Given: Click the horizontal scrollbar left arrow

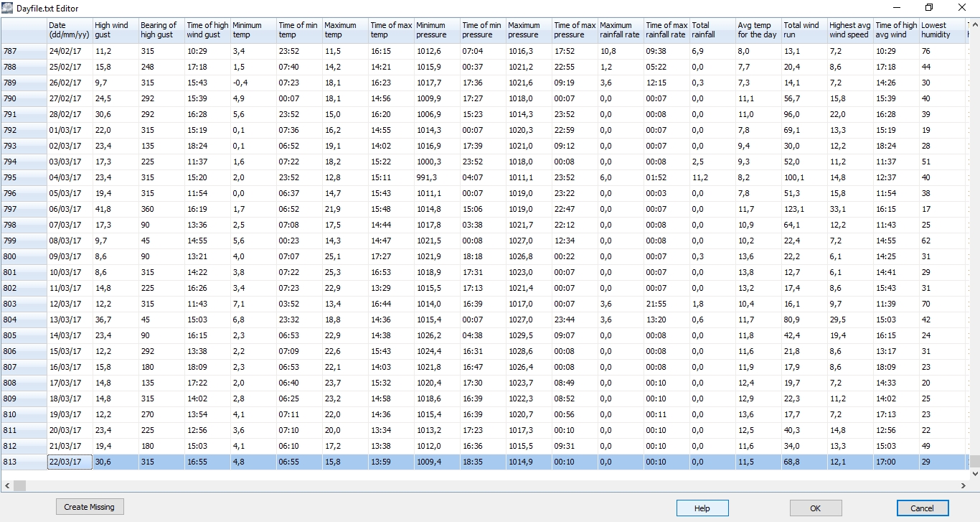Looking at the screenshot, I should pyautogui.click(x=7, y=486).
